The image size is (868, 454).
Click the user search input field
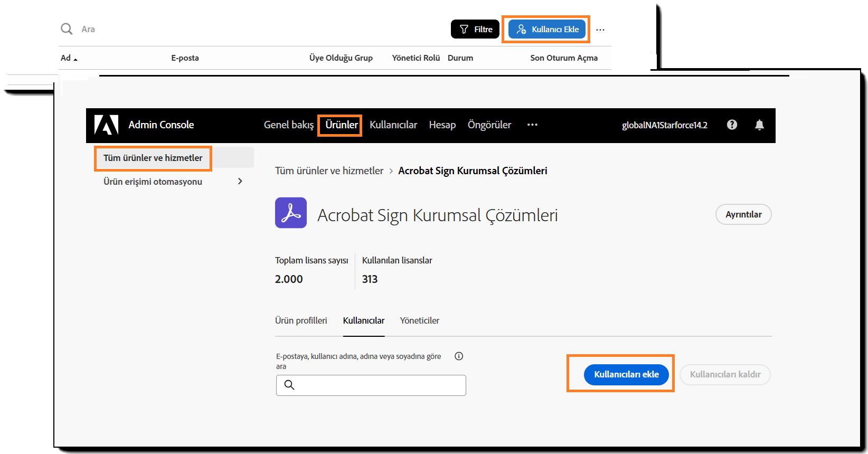click(x=371, y=385)
